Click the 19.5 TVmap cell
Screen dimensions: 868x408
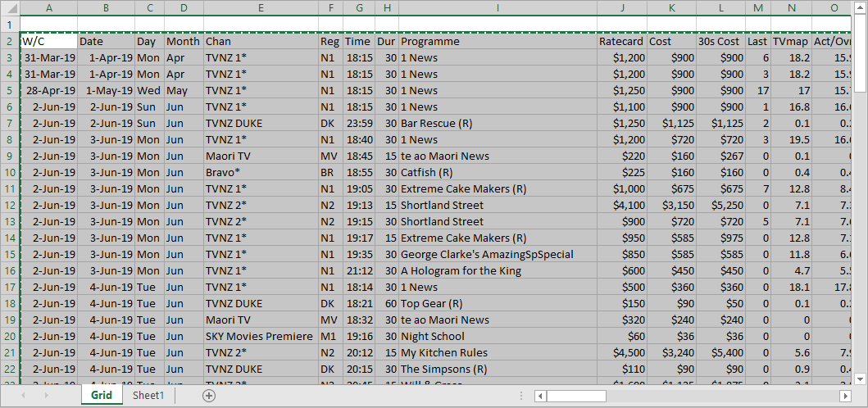tap(792, 139)
